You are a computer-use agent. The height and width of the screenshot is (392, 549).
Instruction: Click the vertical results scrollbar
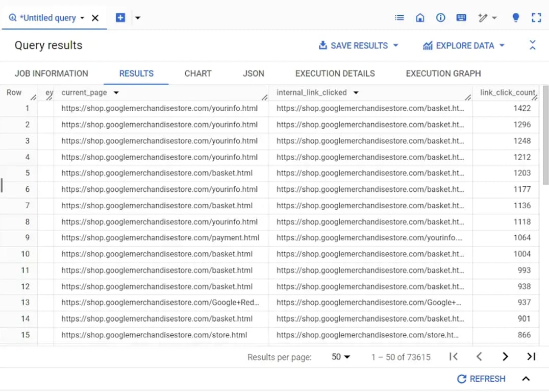click(545, 135)
